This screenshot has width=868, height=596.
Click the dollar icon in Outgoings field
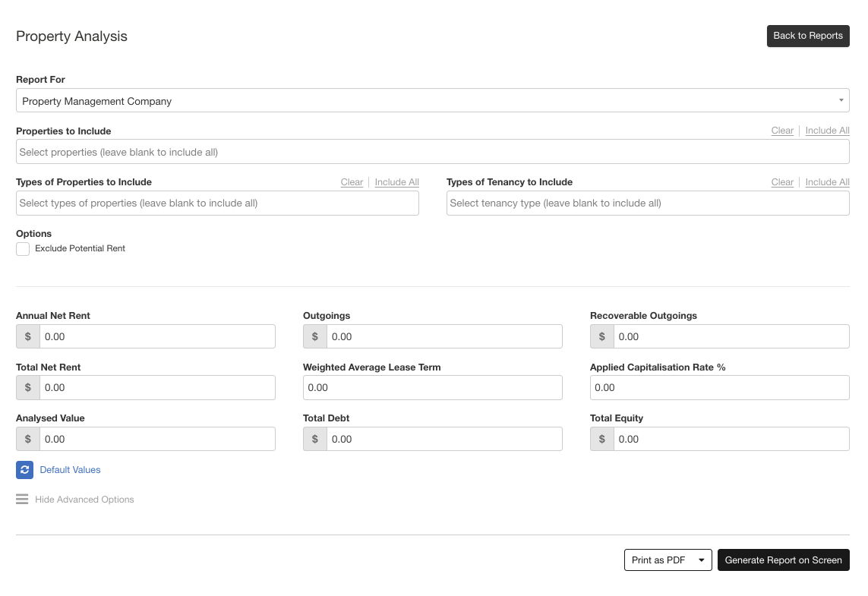click(x=315, y=336)
